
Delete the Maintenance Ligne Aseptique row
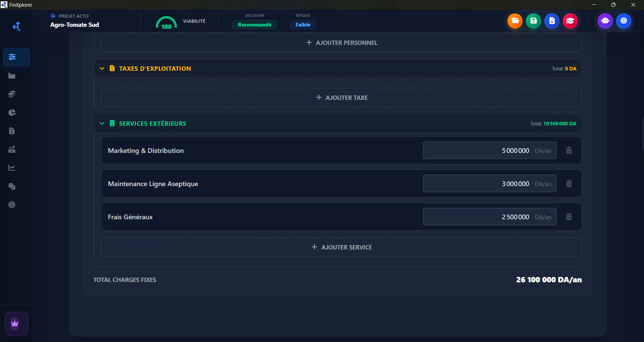pyautogui.click(x=569, y=184)
